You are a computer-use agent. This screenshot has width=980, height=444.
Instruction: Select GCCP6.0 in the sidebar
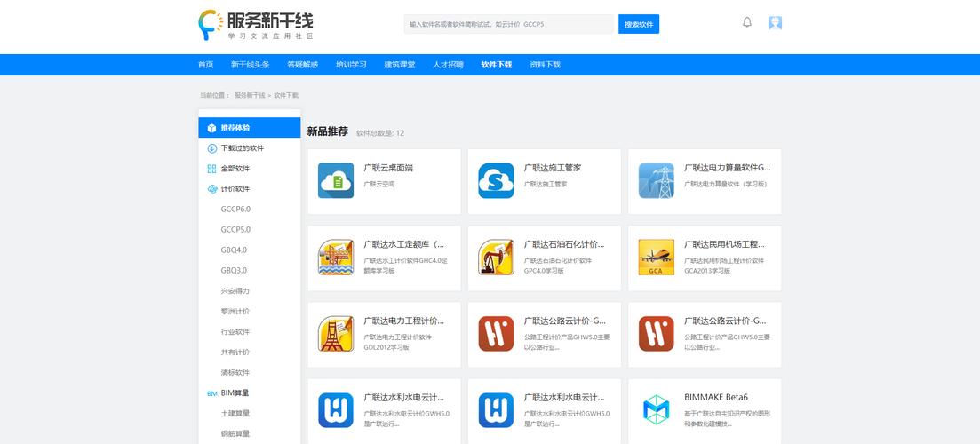point(235,210)
